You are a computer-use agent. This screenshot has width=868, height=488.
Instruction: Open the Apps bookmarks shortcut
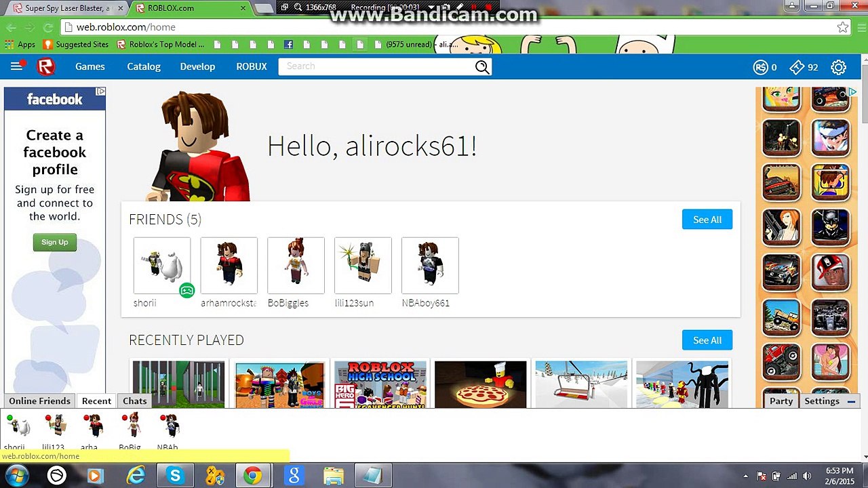(x=20, y=45)
